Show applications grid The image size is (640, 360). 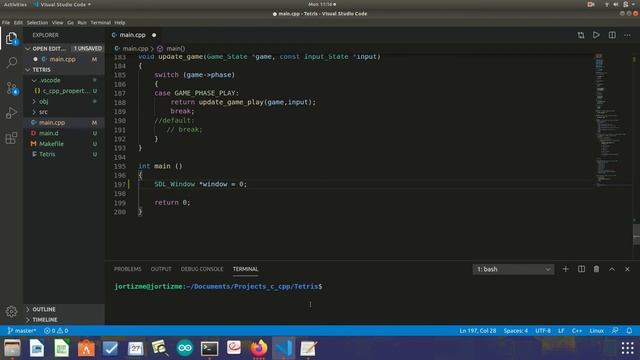point(628,348)
